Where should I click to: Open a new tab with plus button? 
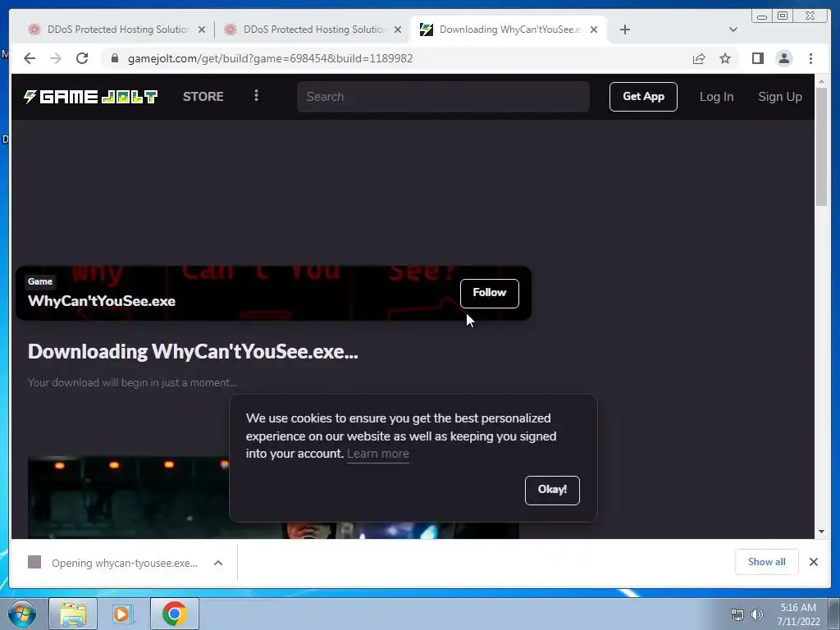(x=624, y=30)
